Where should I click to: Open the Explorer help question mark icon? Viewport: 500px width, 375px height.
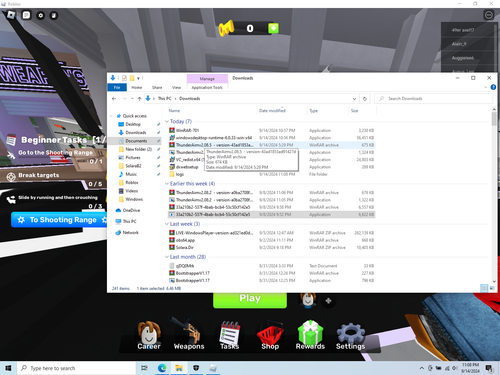tap(493, 87)
